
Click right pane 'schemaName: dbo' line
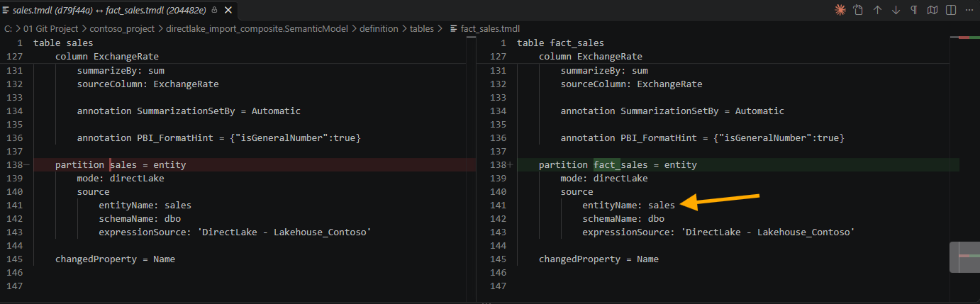pos(623,219)
